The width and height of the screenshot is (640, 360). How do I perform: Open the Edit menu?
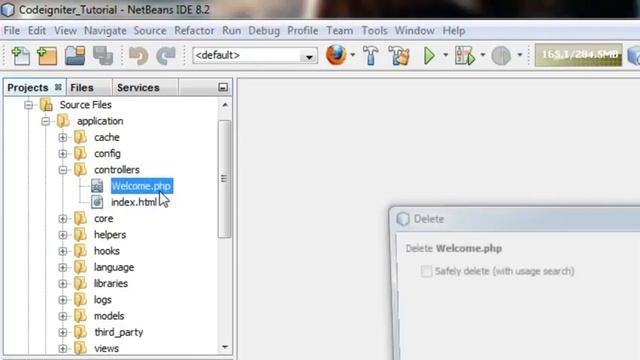[x=37, y=31]
